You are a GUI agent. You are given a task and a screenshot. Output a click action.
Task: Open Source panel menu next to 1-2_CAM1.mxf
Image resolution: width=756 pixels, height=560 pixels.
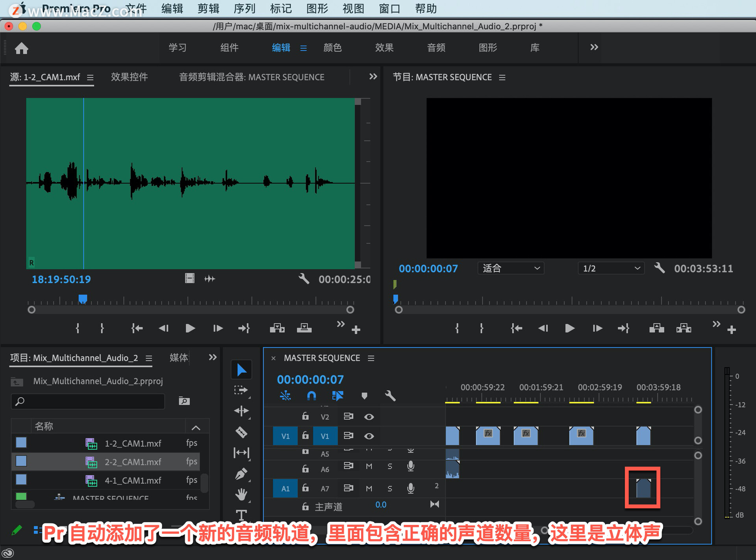click(x=90, y=77)
